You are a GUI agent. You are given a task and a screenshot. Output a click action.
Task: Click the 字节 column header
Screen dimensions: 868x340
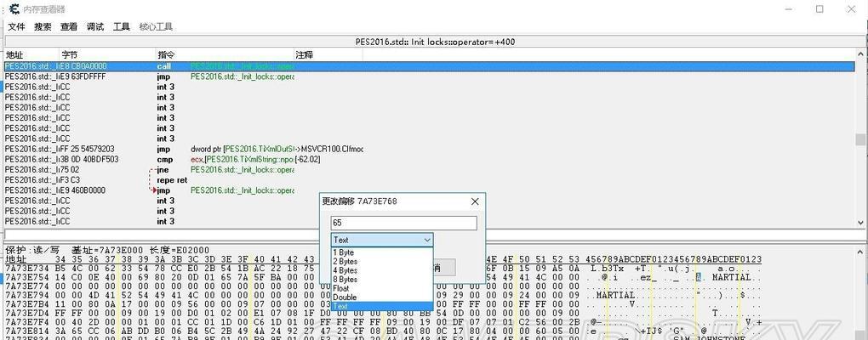107,54
